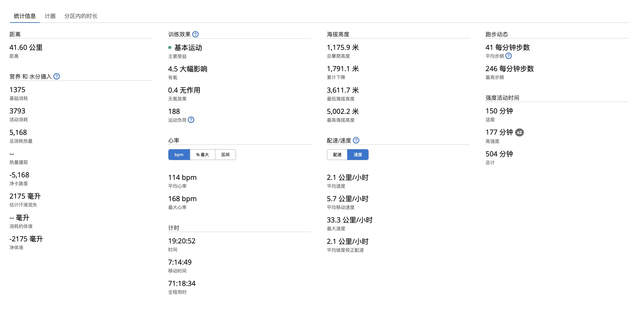Switch heart rate view to 区间
This screenshot has height=321, width=644.
[x=225, y=154]
